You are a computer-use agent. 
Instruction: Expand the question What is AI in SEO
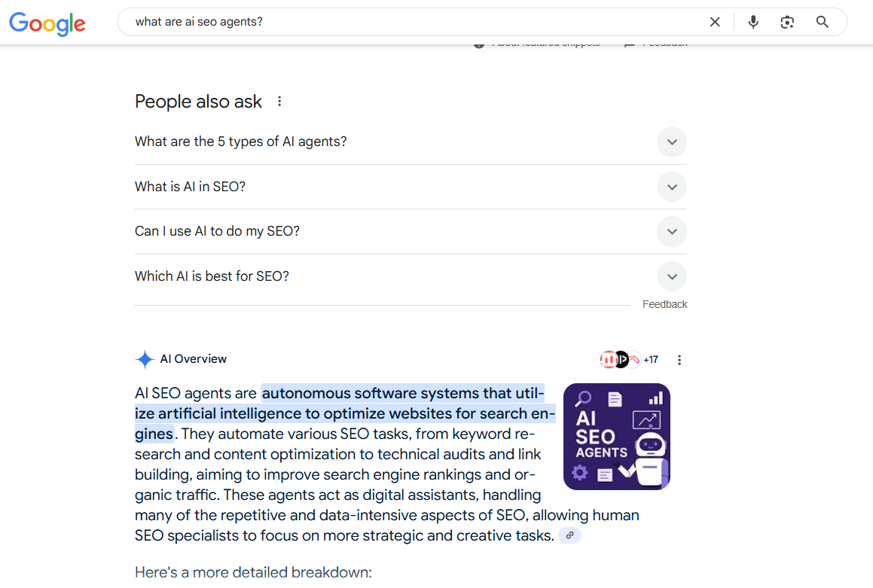point(671,187)
